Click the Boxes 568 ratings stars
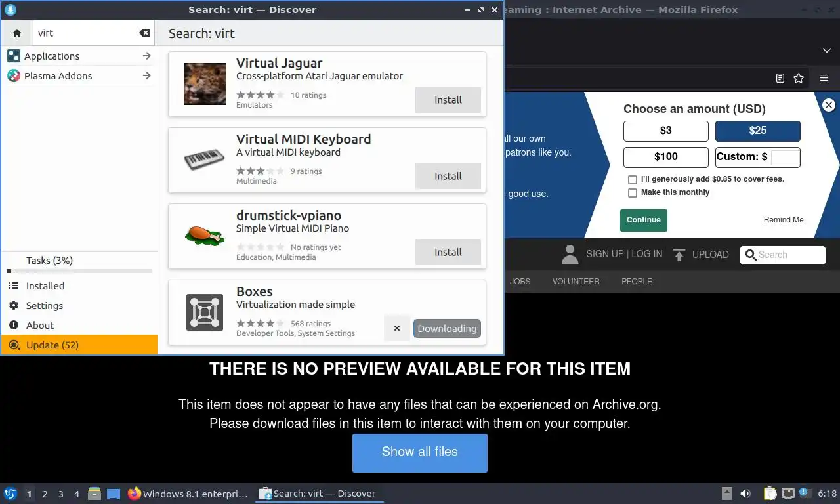This screenshot has width=840, height=504. pyautogui.click(x=261, y=324)
